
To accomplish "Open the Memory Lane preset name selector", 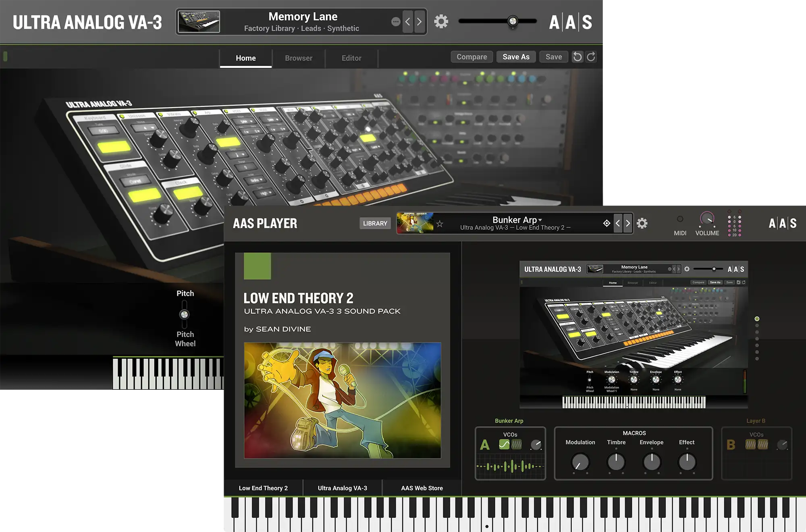I will (x=303, y=17).
